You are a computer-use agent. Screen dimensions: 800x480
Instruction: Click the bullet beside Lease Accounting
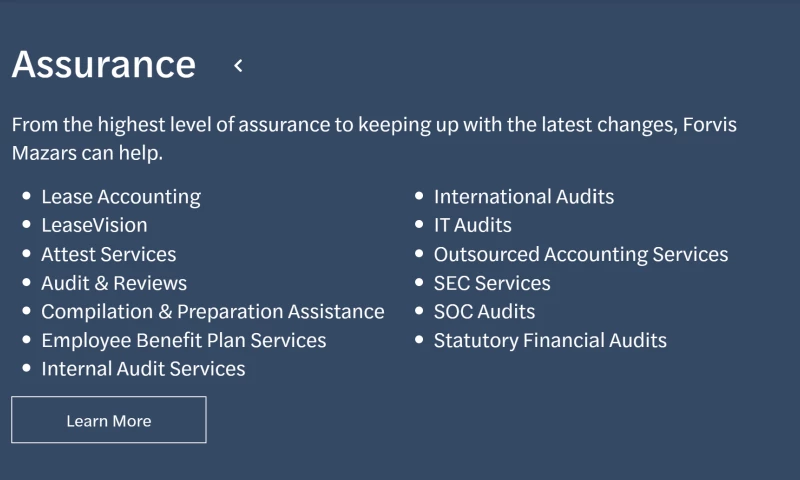point(26,197)
